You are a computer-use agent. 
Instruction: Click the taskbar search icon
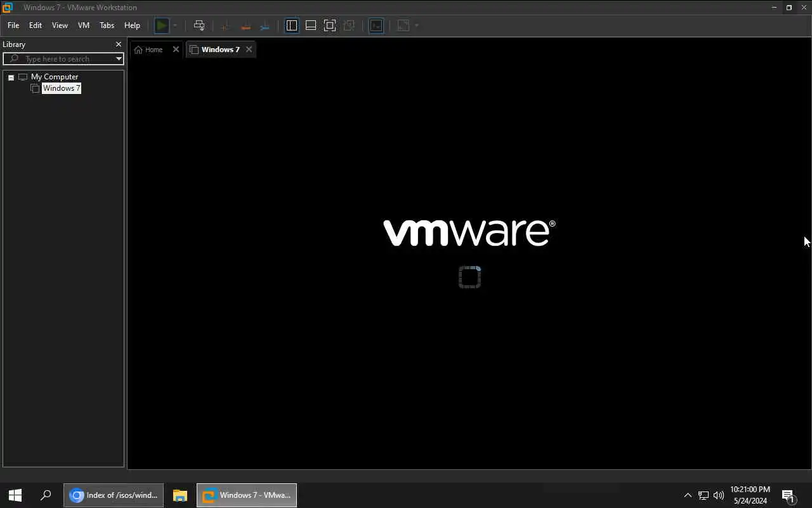point(46,495)
